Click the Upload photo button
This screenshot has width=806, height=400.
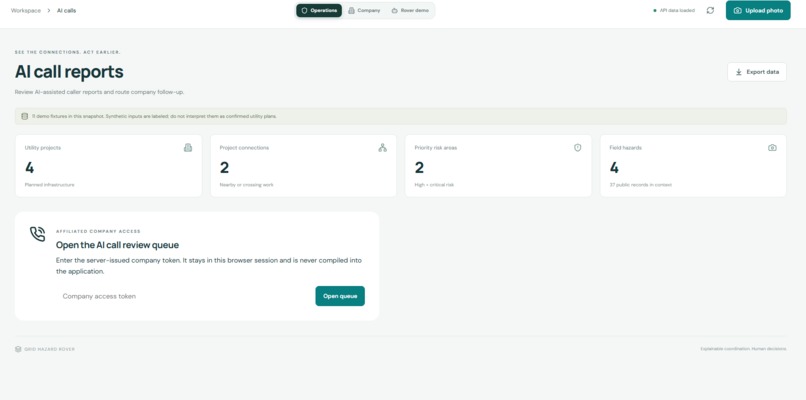click(758, 10)
